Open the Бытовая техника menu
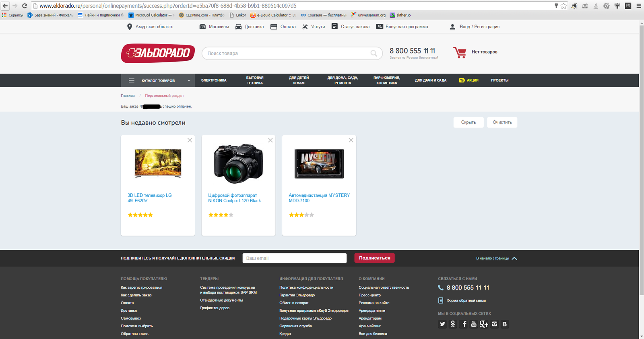This screenshot has height=339, width=644. [x=255, y=80]
